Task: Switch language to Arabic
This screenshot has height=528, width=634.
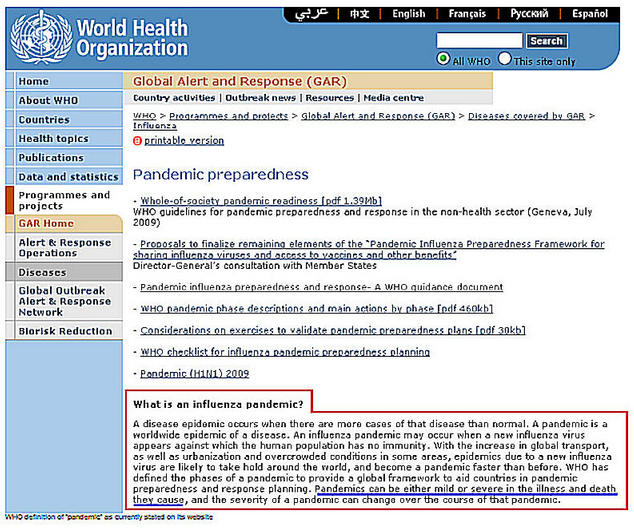Action: pyautogui.click(x=311, y=14)
